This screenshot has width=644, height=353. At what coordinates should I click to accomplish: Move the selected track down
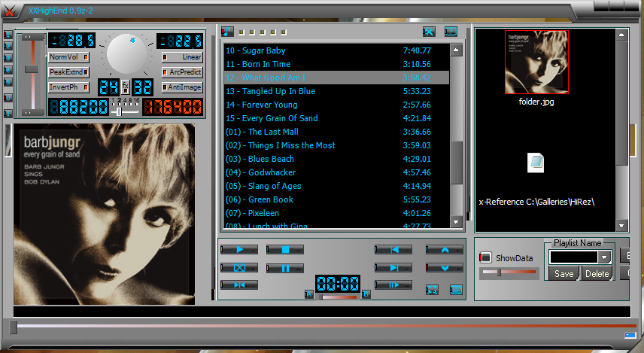tap(445, 268)
